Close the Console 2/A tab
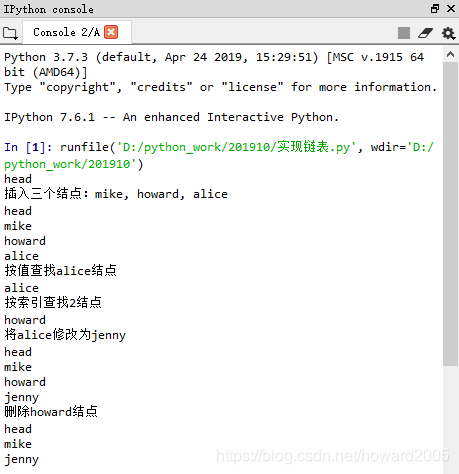459x474 pixels. point(111,32)
